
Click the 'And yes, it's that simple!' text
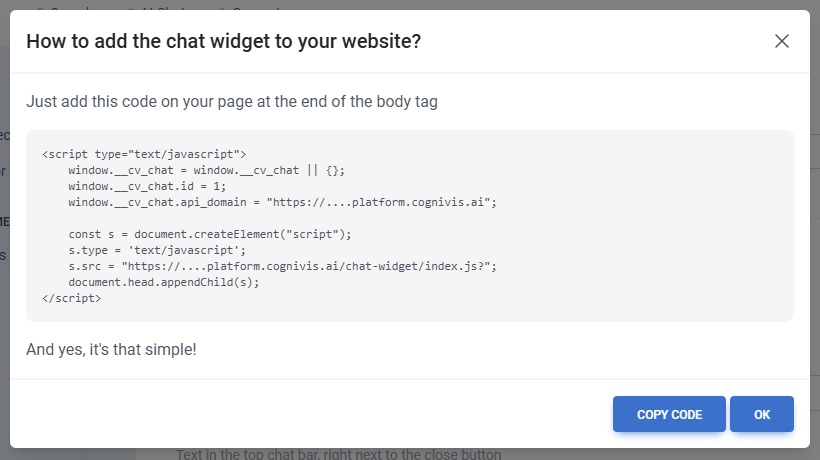(x=111, y=350)
